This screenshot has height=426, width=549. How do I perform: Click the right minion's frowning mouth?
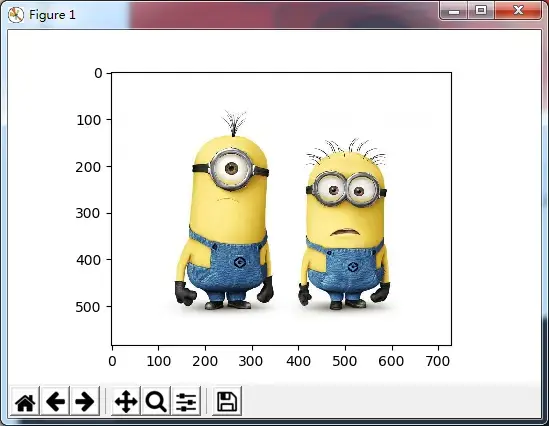click(x=345, y=232)
